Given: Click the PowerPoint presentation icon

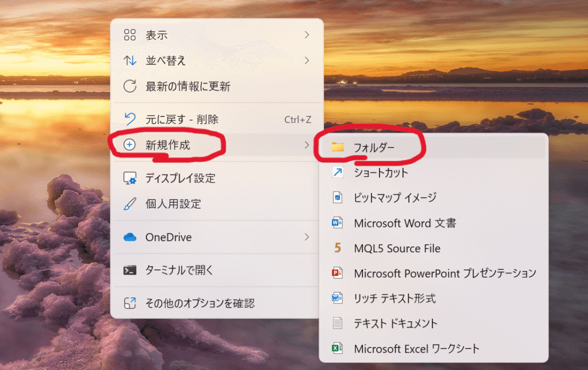Looking at the screenshot, I should [x=338, y=273].
